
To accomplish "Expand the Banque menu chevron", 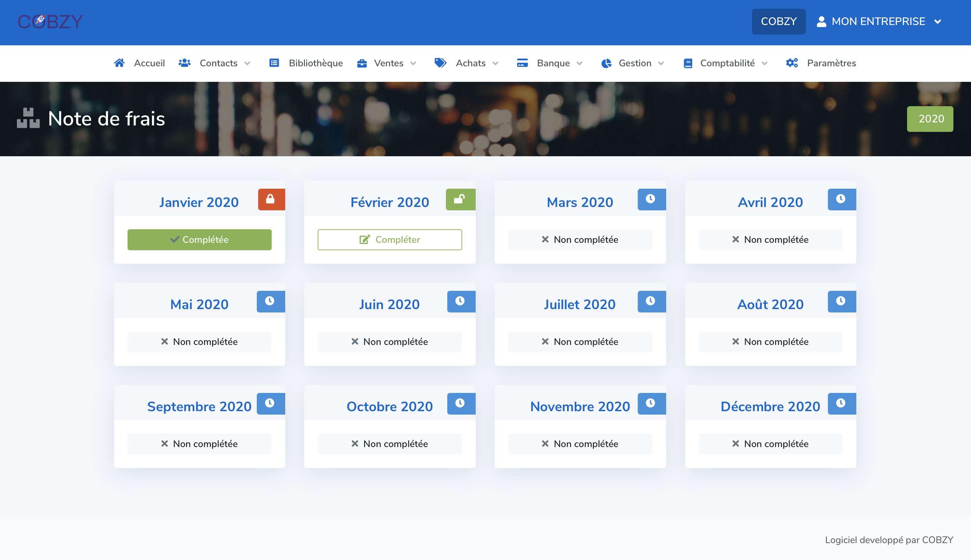I will pyautogui.click(x=579, y=64).
